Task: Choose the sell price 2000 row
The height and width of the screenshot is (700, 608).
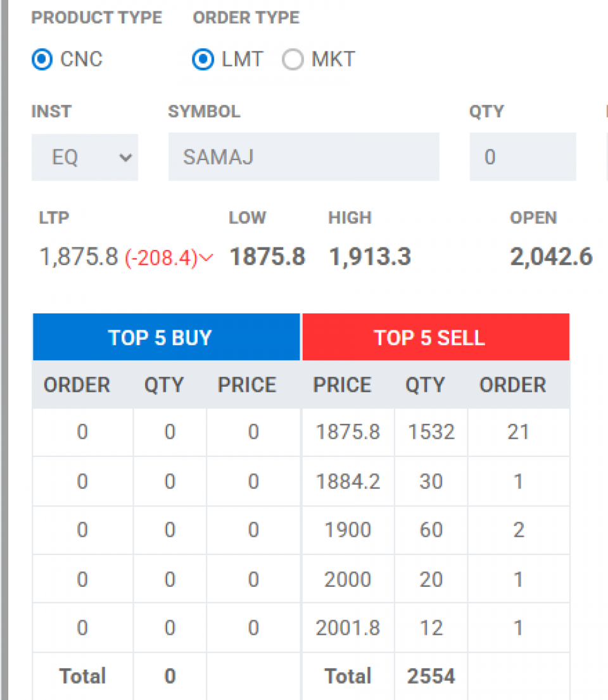Action: 348,579
